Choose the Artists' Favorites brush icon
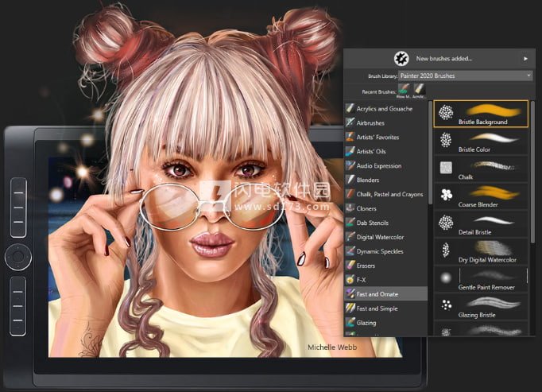 pos(350,137)
